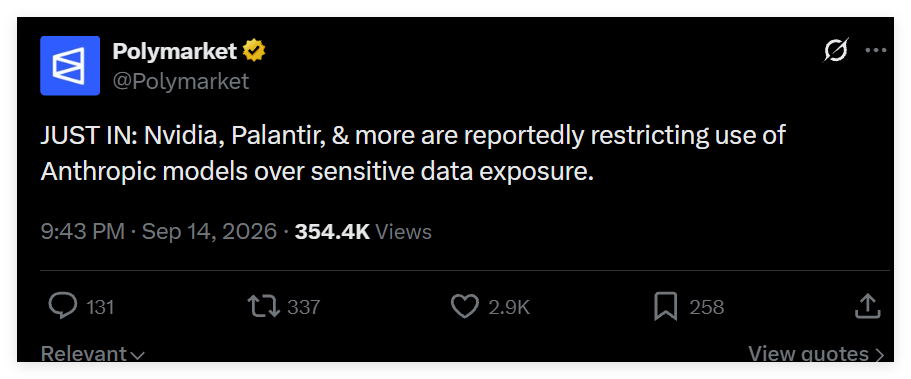Open the three-dot more options menu
911x379 pixels.
[x=876, y=51]
